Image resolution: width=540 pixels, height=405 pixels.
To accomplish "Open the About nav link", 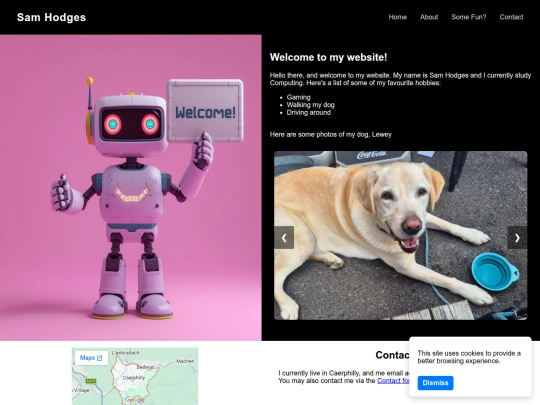I will 429,17.
